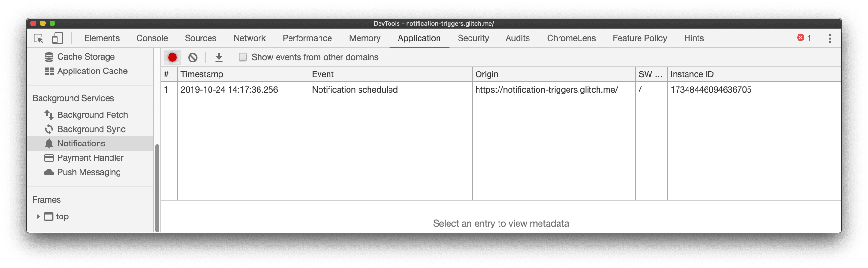Select Application Cache in the sidebar
The width and height of the screenshot is (868, 268).
point(92,71)
